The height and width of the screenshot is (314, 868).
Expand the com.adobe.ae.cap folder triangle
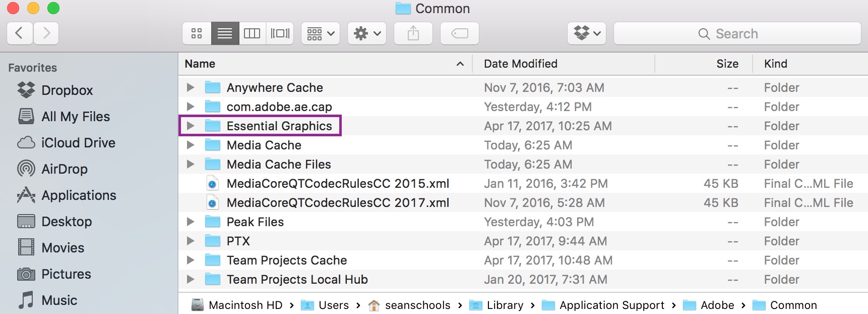click(x=191, y=107)
